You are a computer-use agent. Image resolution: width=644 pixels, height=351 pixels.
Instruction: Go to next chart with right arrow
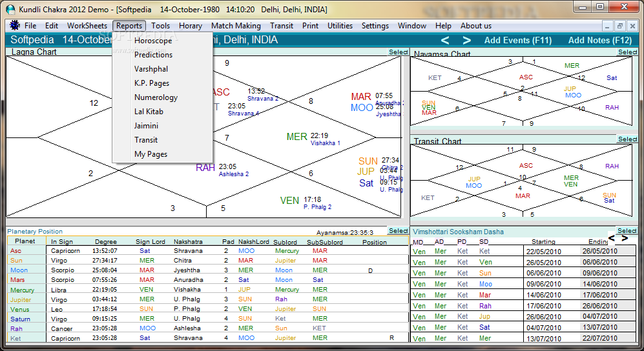466,40
